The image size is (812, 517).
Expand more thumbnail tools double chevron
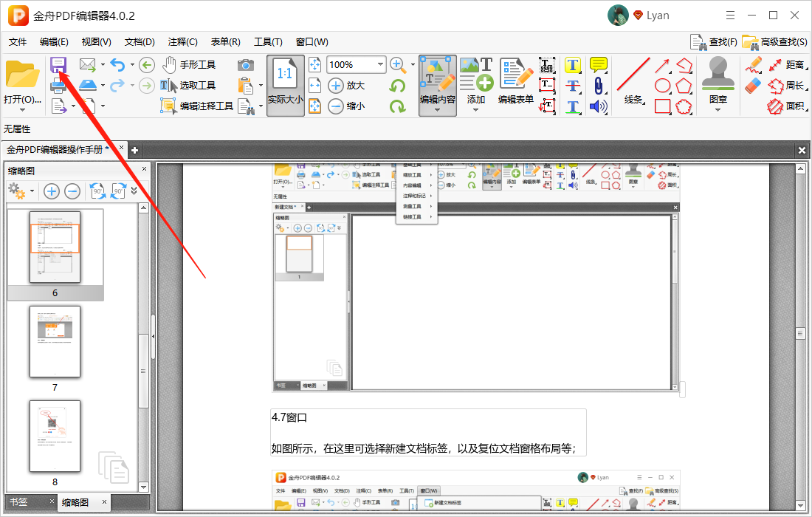134,191
